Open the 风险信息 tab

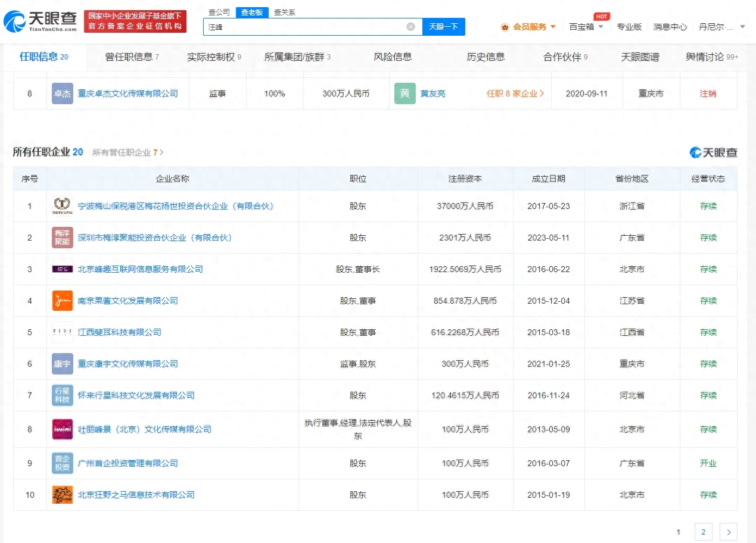(x=393, y=57)
